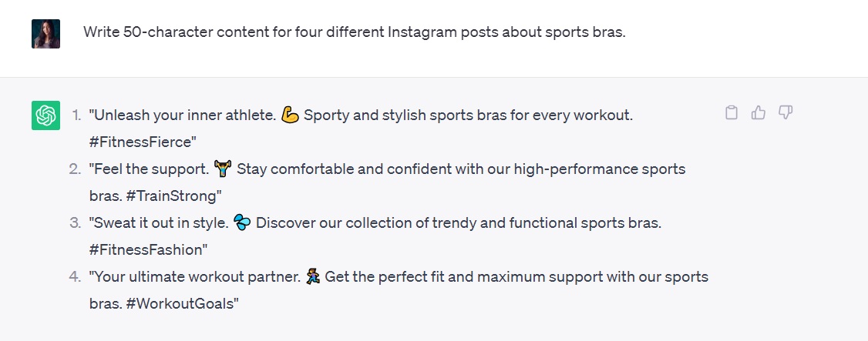Click the flexed bicep emoji
This screenshot has width=868, height=341.
(x=290, y=115)
